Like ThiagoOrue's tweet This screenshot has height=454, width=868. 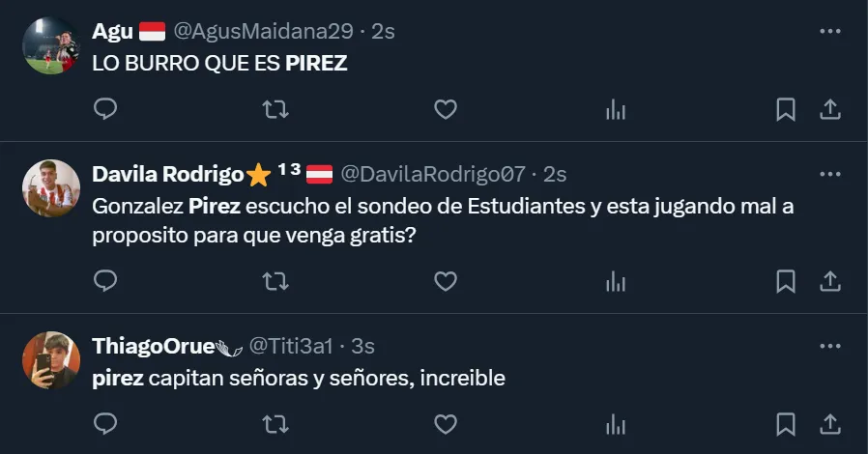coord(445,424)
